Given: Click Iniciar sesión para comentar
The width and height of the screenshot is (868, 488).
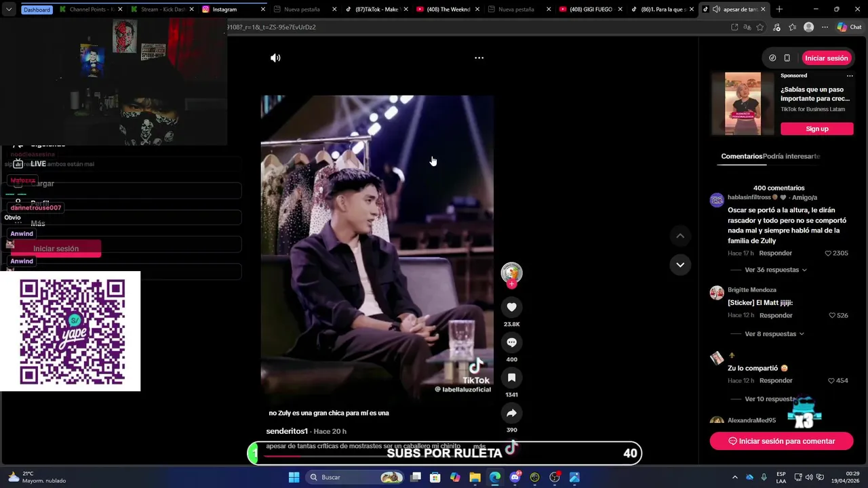Looking at the screenshot, I should [x=781, y=441].
